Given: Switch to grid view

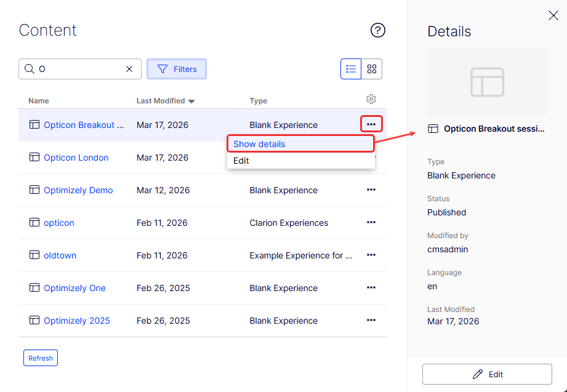Looking at the screenshot, I should click(x=372, y=69).
